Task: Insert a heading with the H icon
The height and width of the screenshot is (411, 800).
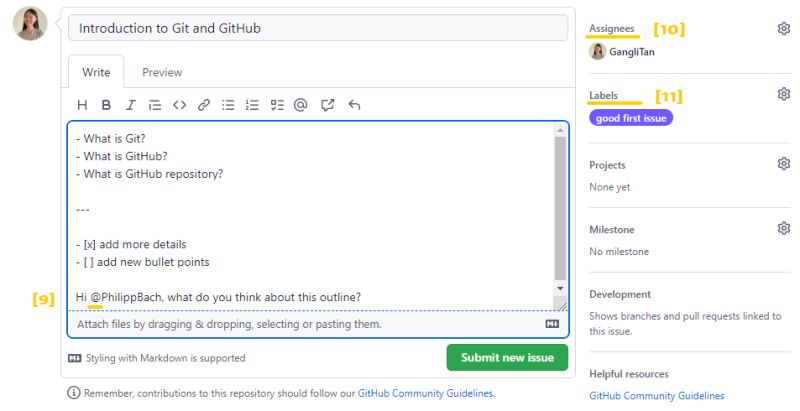Action: [82, 105]
